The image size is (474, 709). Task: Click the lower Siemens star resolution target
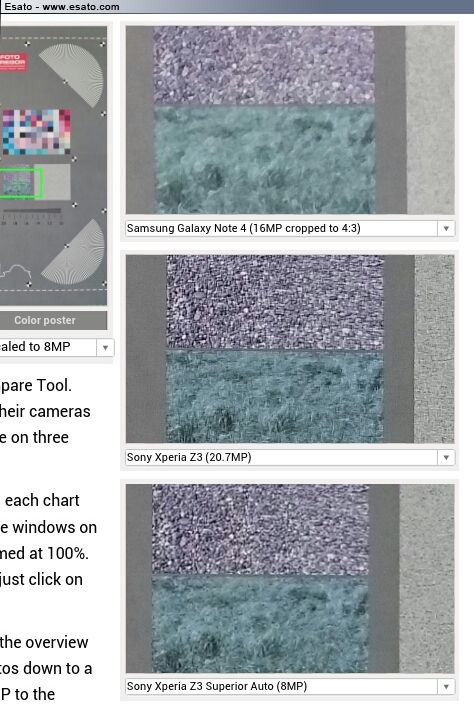pyautogui.click(x=73, y=252)
